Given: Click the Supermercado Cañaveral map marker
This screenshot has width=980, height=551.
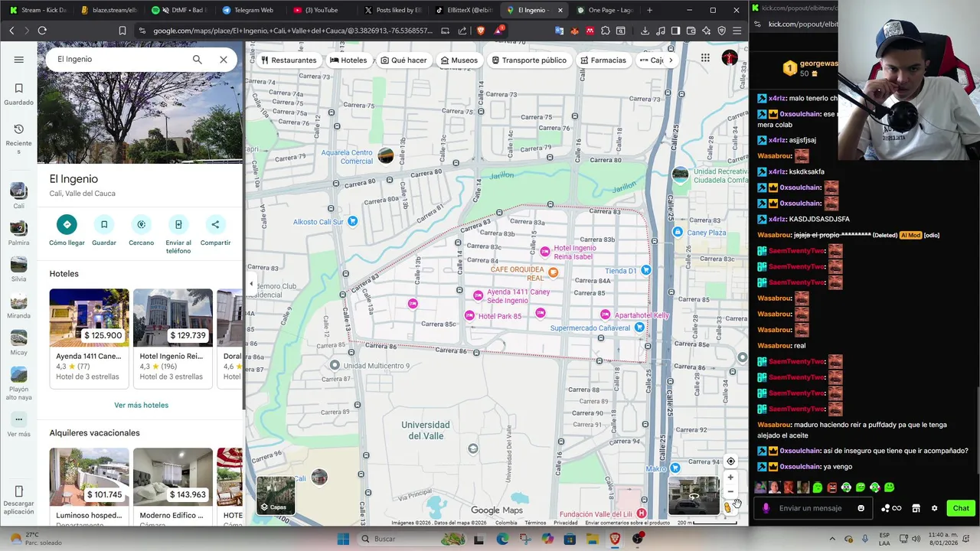Looking at the screenshot, I should pyautogui.click(x=639, y=328).
